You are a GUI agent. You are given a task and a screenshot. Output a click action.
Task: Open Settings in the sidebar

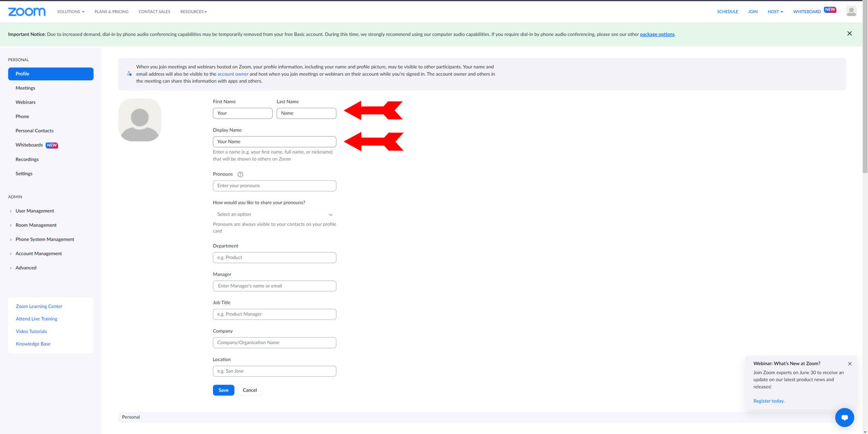pos(24,173)
